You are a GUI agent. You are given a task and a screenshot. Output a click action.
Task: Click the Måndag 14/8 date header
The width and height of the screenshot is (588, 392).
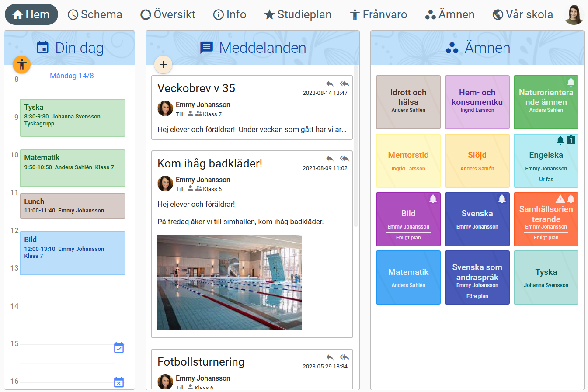click(72, 76)
